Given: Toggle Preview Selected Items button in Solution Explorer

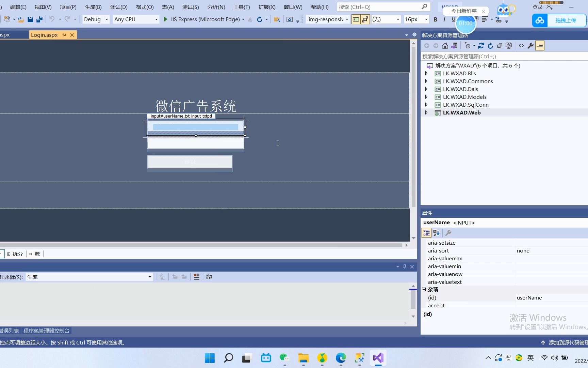Looking at the screenshot, I should [x=540, y=46].
